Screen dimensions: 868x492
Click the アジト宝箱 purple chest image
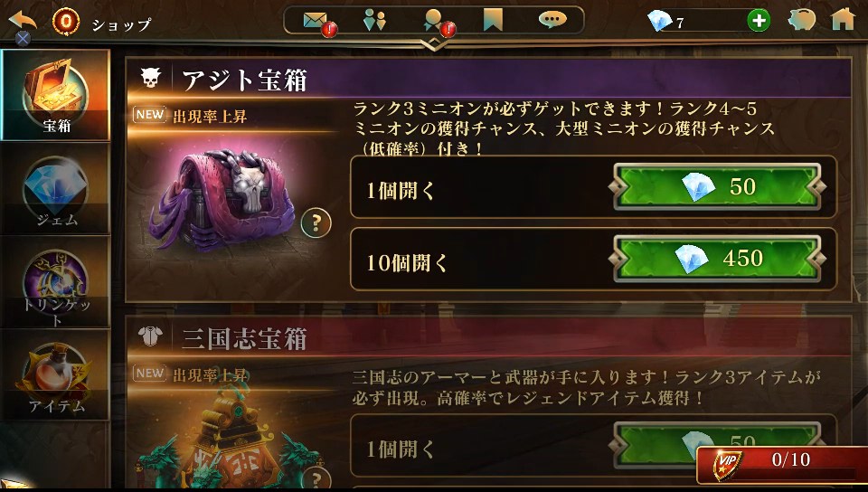point(223,198)
